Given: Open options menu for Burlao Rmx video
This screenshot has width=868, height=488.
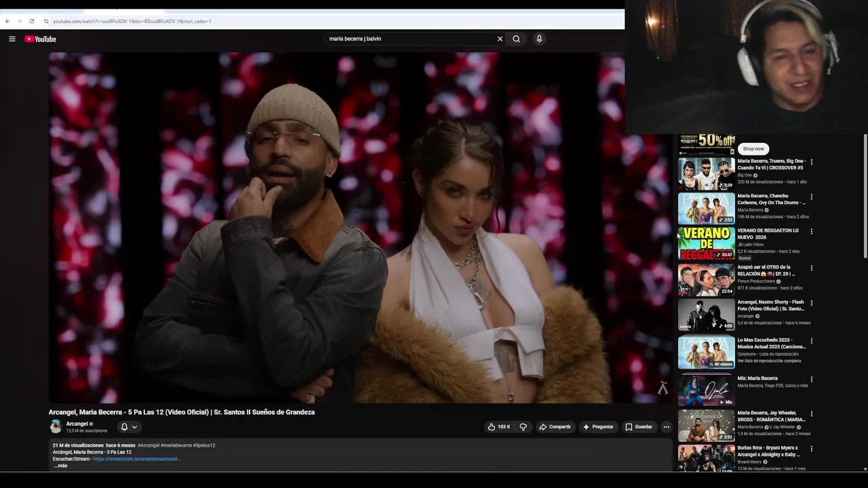Looking at the screenshot, I should pyautogui.click(x=812, y=449).
